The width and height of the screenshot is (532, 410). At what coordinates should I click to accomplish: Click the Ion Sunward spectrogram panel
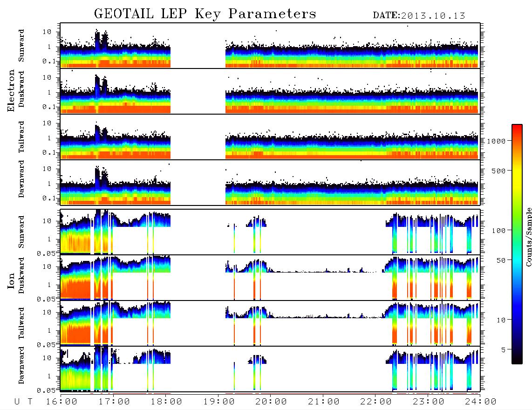270,232
